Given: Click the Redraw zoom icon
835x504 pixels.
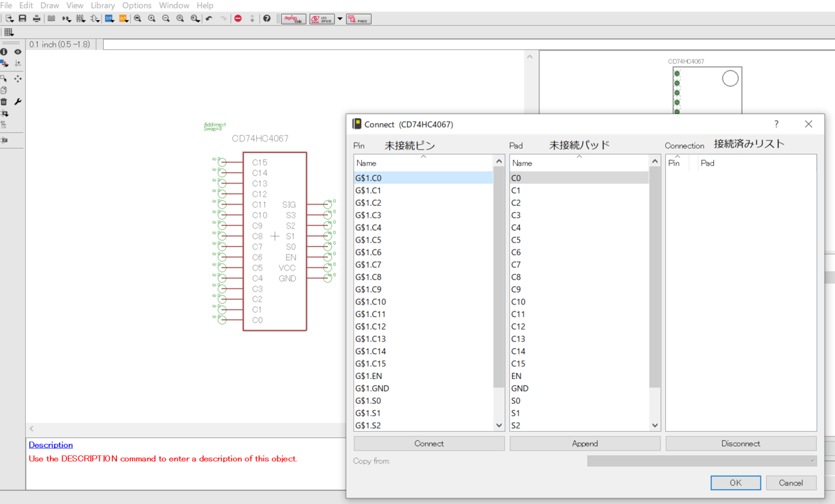Looking at the screenshot, I should click(x=180, y=19).
